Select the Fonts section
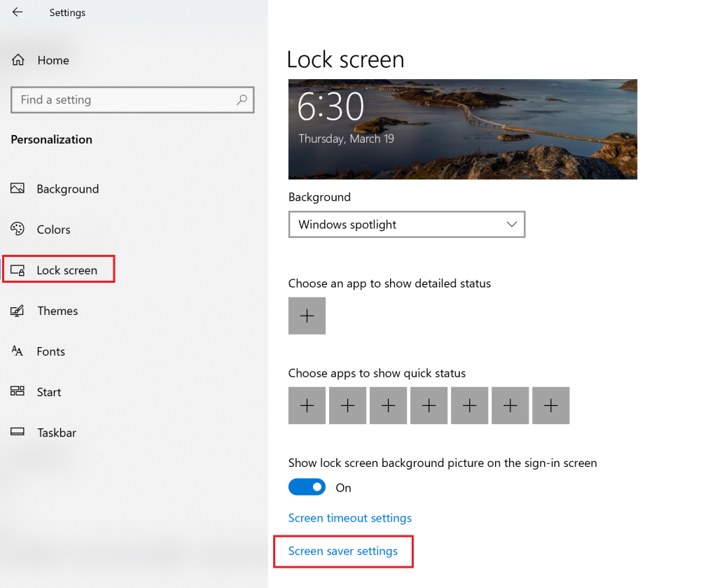The image size is (717, 588). (x=50, y=351)
